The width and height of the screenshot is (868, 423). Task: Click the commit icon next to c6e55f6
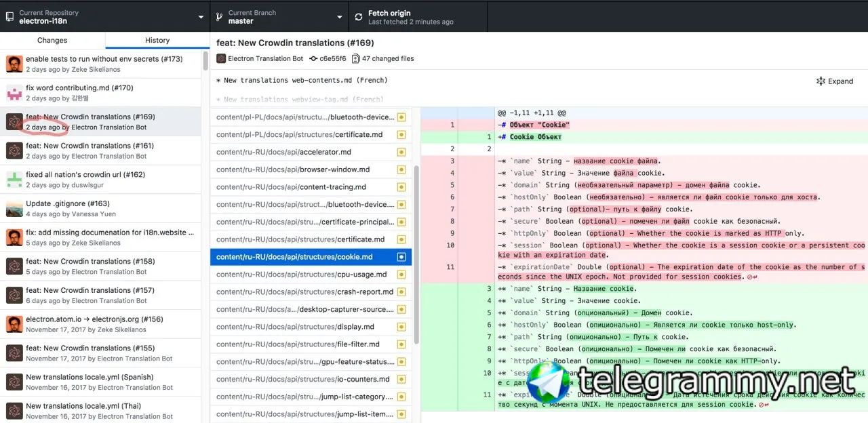(313, 59)
